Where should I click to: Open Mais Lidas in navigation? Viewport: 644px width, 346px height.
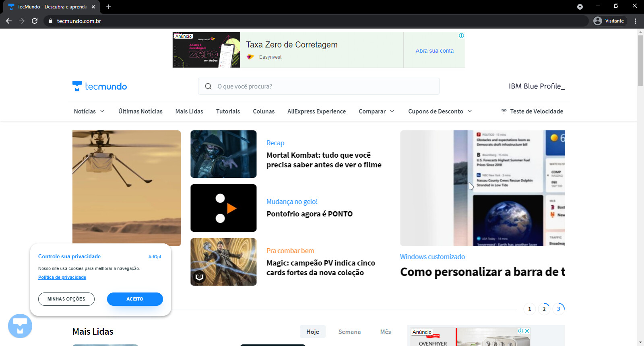coord(189,111)
